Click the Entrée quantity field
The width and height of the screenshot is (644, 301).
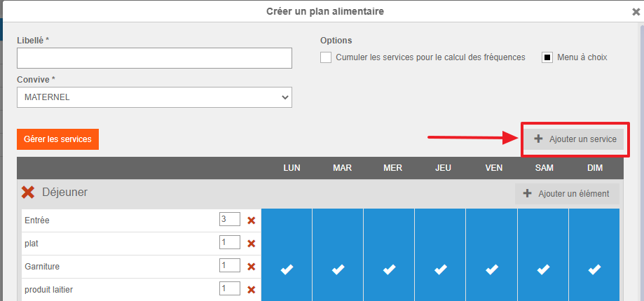(x=229, y=220)
